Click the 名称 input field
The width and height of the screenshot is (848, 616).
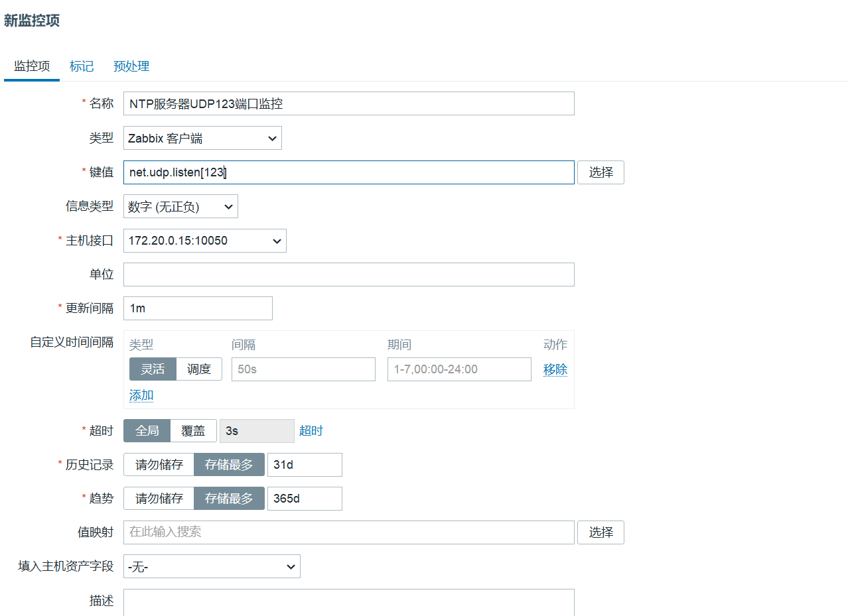click(348, 103)
